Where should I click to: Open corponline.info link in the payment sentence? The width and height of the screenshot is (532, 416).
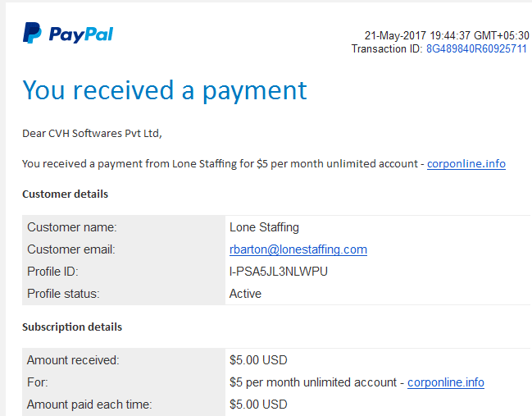point(466,163)
